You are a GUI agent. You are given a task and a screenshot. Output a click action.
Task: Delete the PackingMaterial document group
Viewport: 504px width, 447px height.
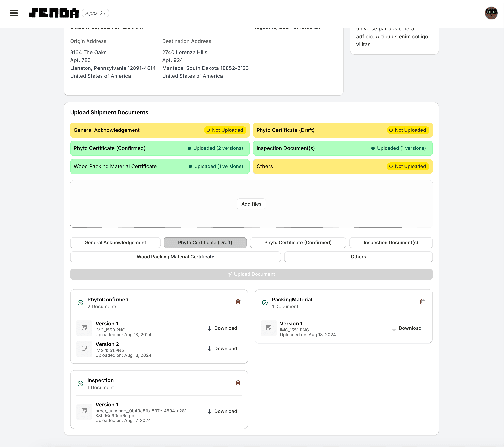[x=422, y=301]
